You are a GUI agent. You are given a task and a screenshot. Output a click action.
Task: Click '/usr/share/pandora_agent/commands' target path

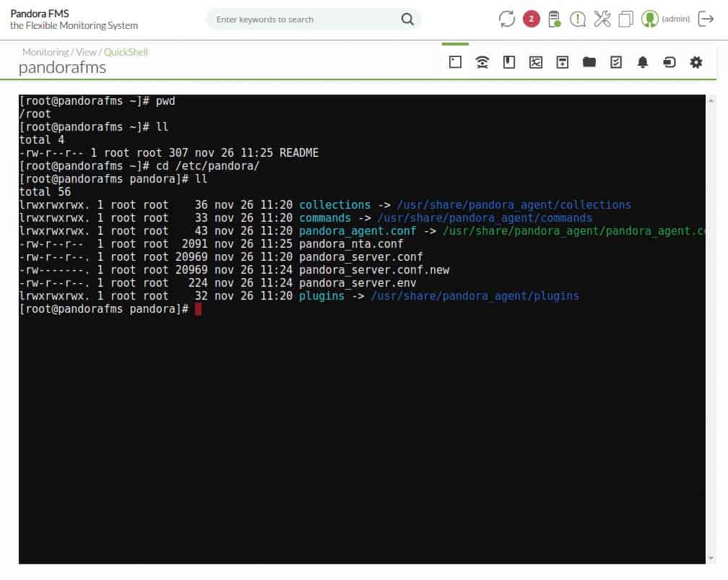[485, 218]
